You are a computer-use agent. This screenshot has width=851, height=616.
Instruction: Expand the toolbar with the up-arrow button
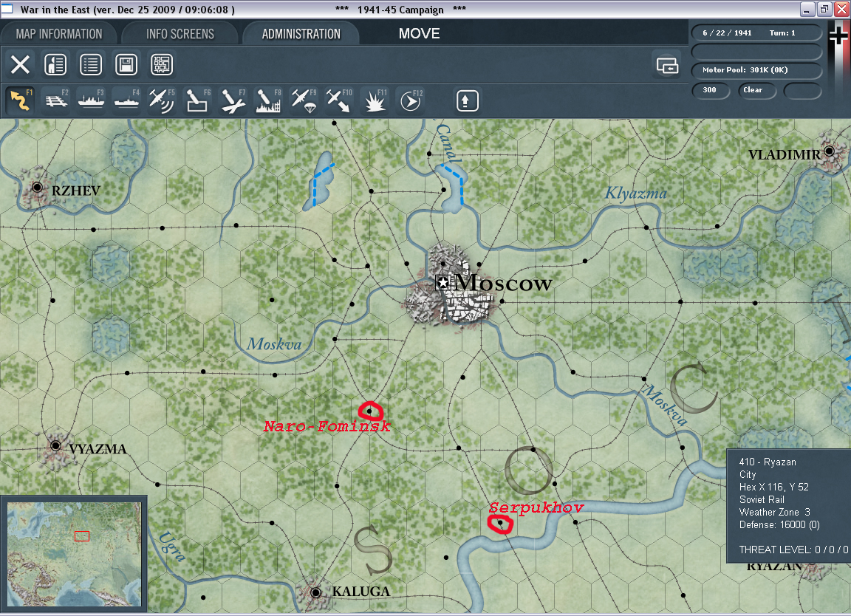click(x=467, y=100)
